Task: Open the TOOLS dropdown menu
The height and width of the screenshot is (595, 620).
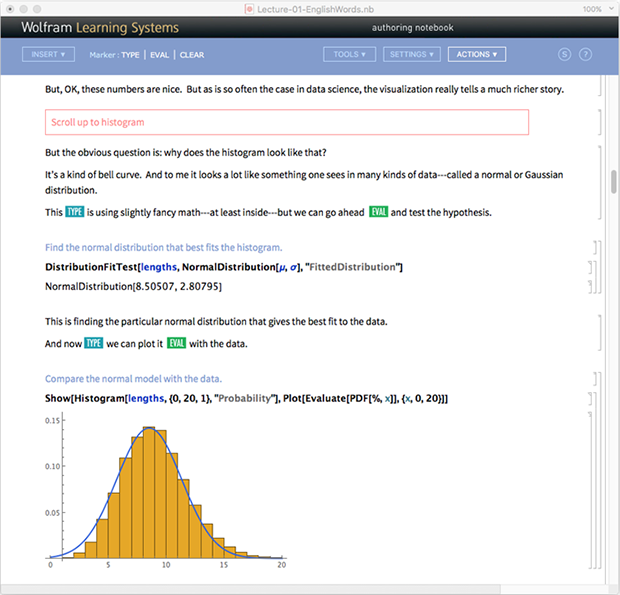Action: tap(349, 55)
